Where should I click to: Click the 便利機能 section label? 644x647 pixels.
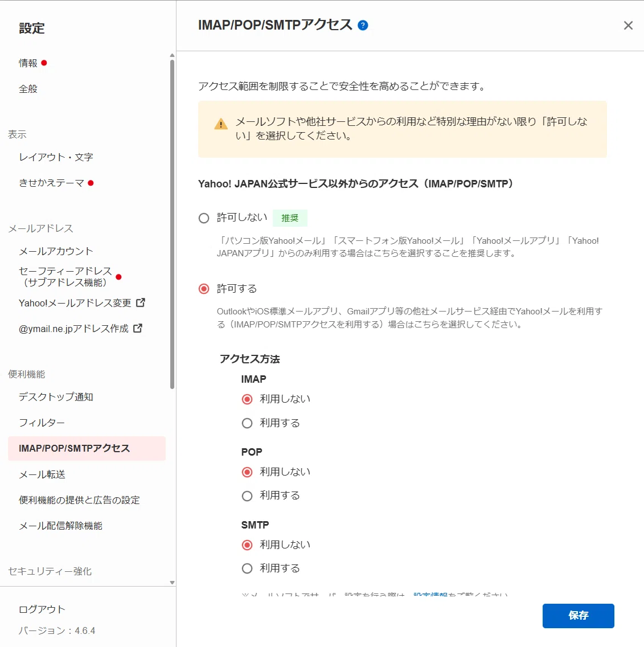point(26,374)
